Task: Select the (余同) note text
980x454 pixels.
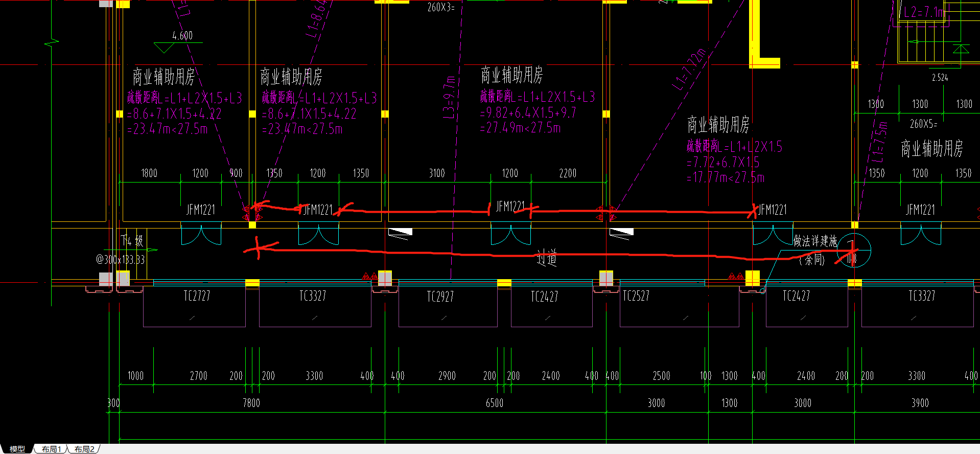Action: [812, 260]
